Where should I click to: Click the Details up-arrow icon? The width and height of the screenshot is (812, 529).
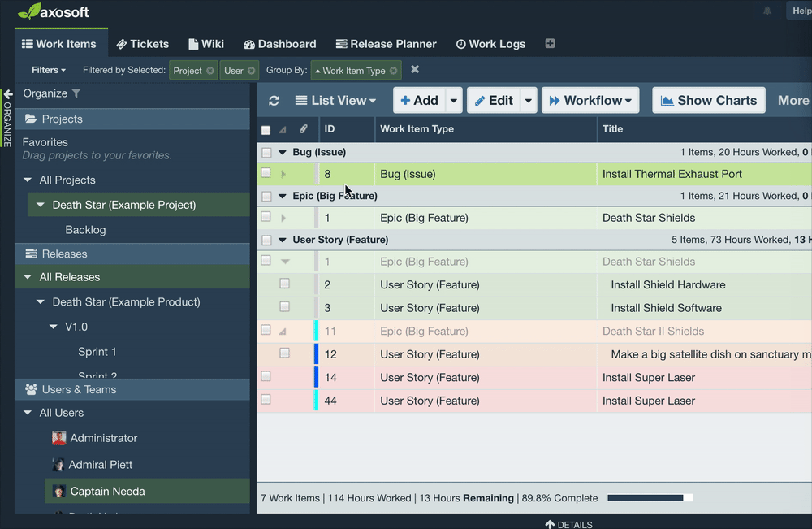[550, 524]
